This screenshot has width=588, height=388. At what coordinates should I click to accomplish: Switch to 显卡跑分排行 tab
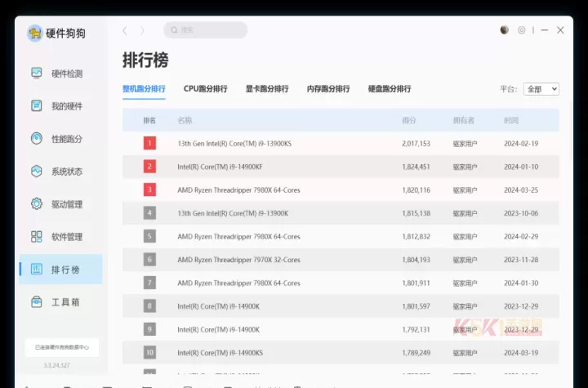tap(267, 89)
